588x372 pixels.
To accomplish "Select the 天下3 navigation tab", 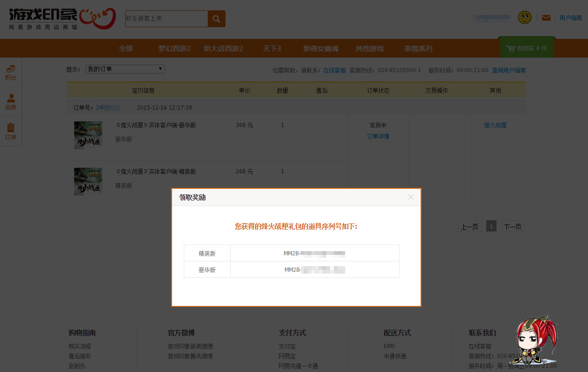I will pyautogui.click(x=272, y=49).
